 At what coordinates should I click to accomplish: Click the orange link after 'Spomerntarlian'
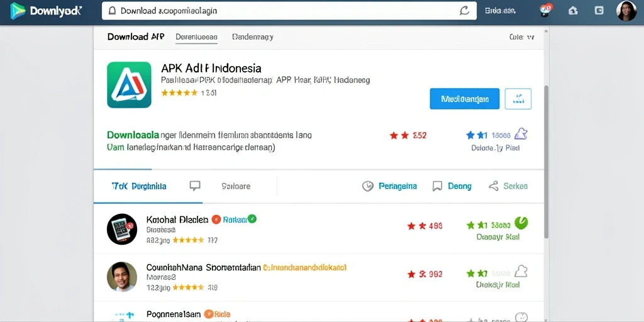point(305,268)
